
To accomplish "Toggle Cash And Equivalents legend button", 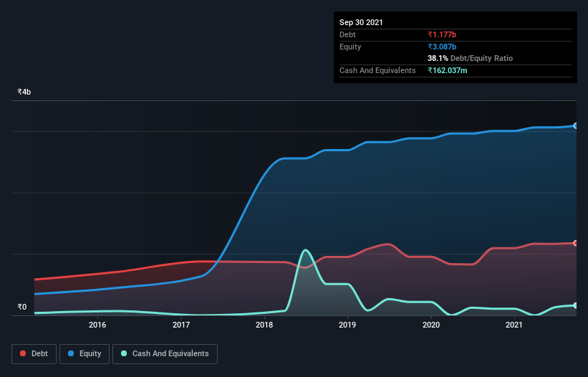I will 165,354.
